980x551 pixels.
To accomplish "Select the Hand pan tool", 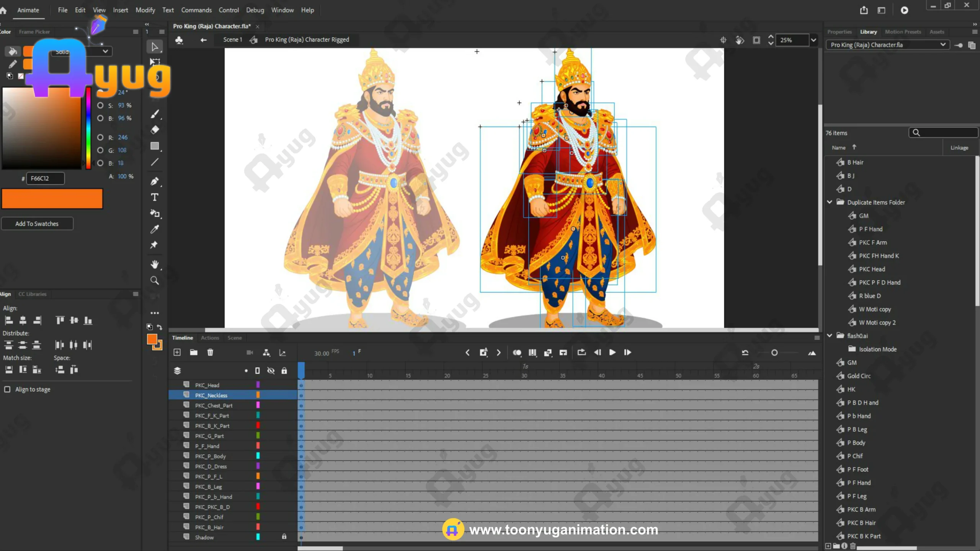I will (x=155, y=264).
